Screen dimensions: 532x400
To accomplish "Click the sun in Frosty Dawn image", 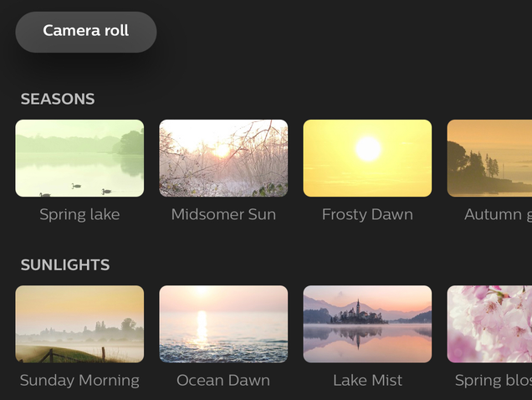I will (368, 149).
